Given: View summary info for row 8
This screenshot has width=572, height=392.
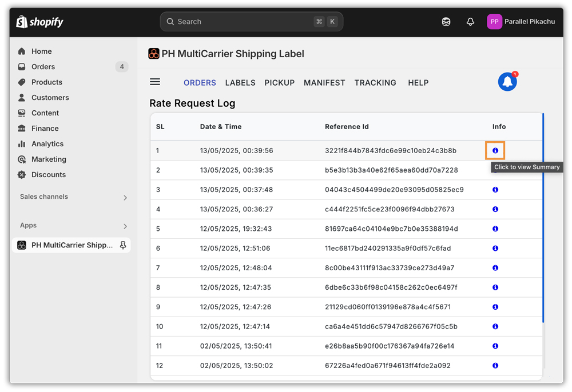Looking at the screenshot, I should pyautogui.click(x=495, y=287).
